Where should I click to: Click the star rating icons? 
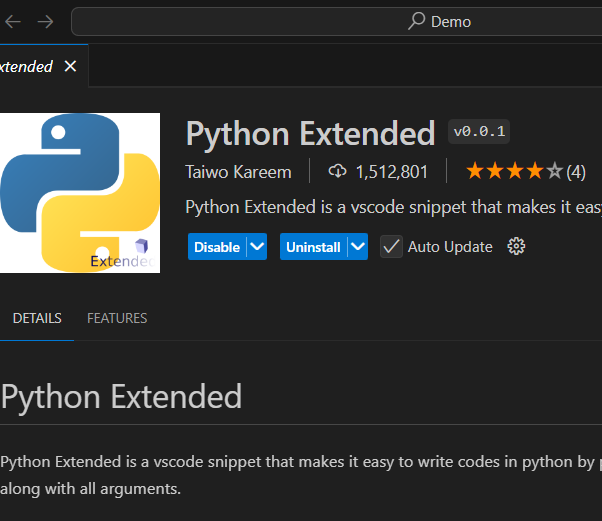coord(514,172)
